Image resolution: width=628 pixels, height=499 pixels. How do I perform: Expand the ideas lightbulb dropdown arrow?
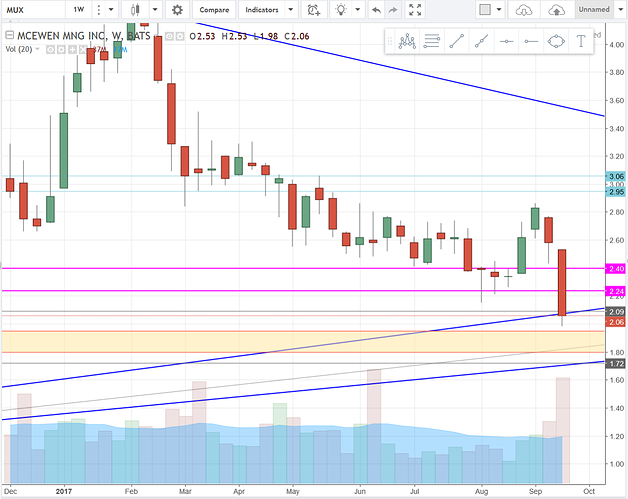click(358, 10)
